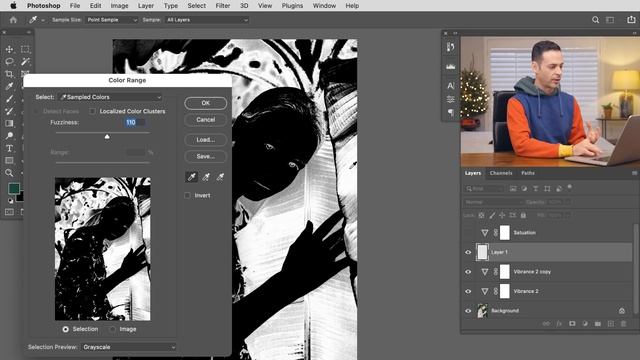Click OK in Color Range dialog
The width and height of the screenshot is (640, 360).
pyautogui.click(x=206, y=103)
